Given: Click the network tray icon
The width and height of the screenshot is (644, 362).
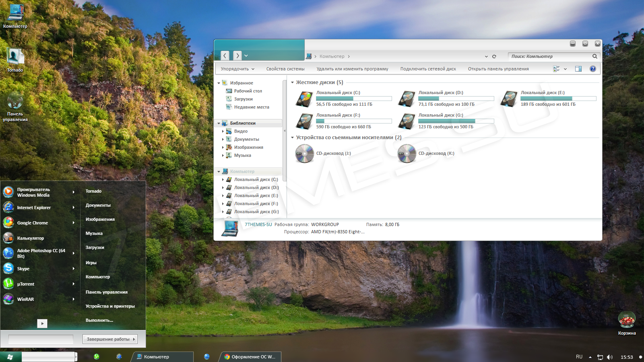Looking at the screenshot, I should click(600, 357).
